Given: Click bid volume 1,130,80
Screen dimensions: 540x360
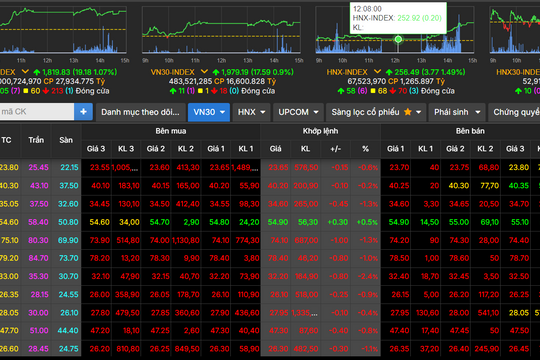Looking at the screenshot, I should [x=186, y=240].
